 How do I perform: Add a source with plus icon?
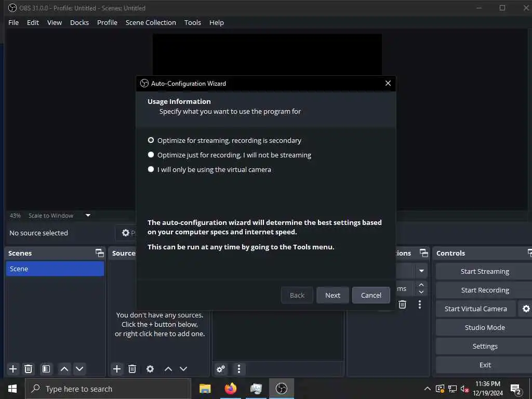pos(117,369)
